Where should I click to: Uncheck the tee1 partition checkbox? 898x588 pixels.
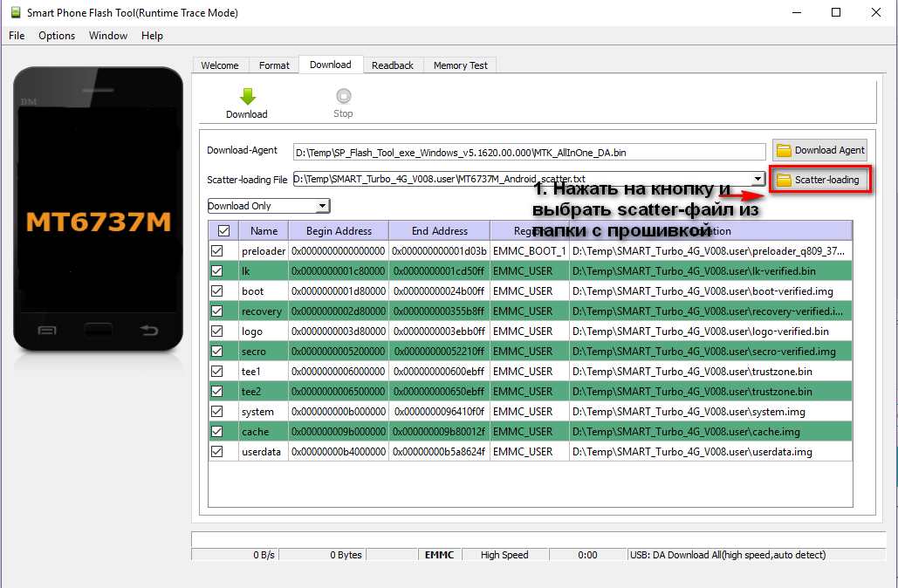click(217, 371)
